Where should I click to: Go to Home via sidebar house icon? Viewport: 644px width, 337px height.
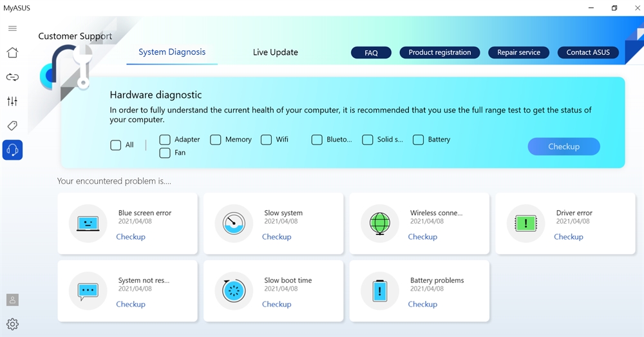12,53
